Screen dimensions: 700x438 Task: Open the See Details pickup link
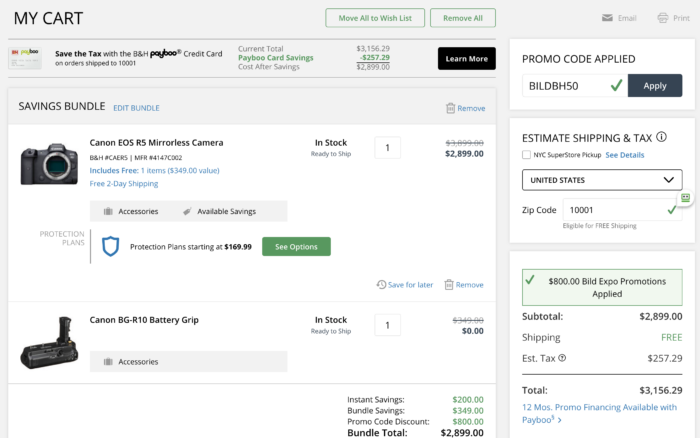624,155
